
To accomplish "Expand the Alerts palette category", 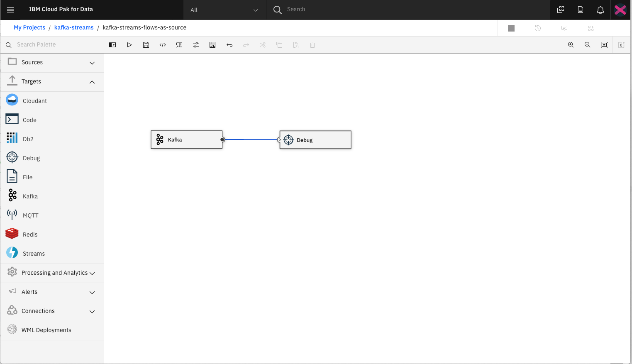I will [x=52, y=292].
